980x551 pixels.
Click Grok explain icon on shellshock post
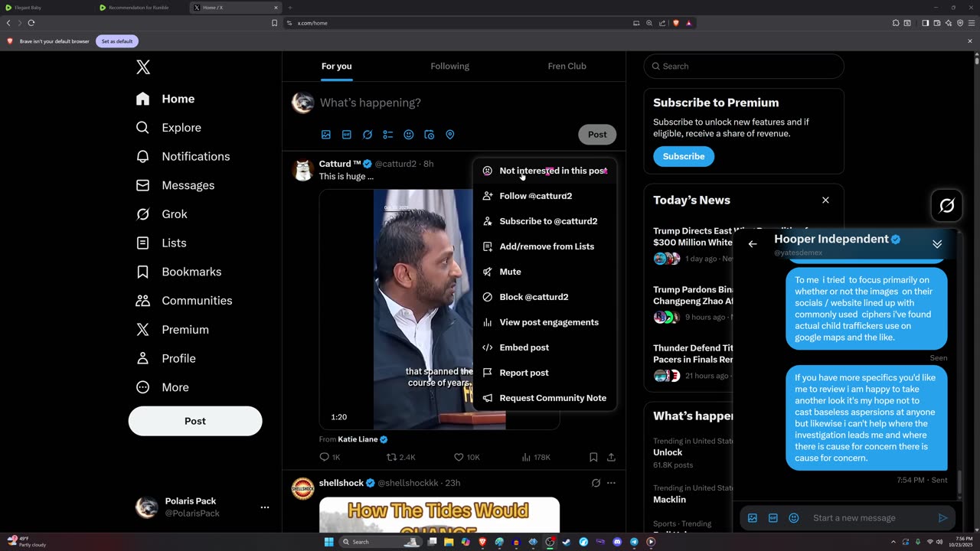coord(596,483)
